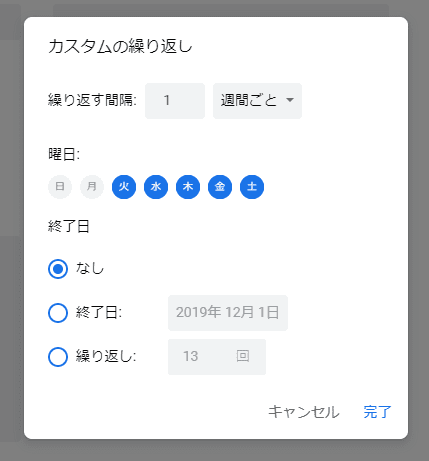Open the 週間ごと frequency dropdown

(x=257, y=101)
